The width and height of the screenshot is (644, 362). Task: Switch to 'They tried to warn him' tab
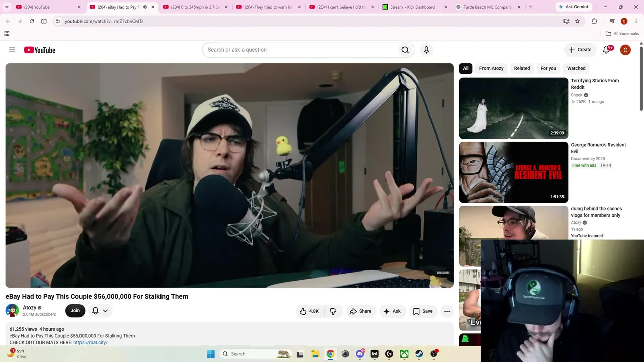point(269,7)
